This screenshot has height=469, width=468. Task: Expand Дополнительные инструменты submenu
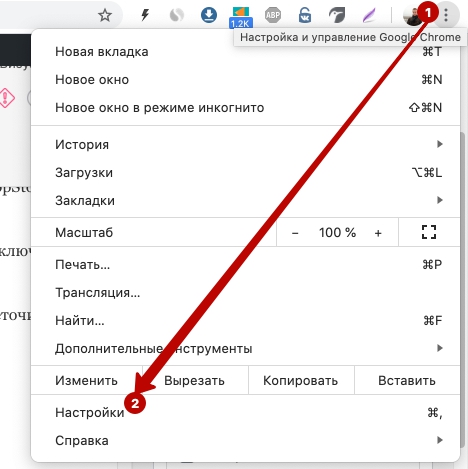pyautogui.click(x=245, y=348)
